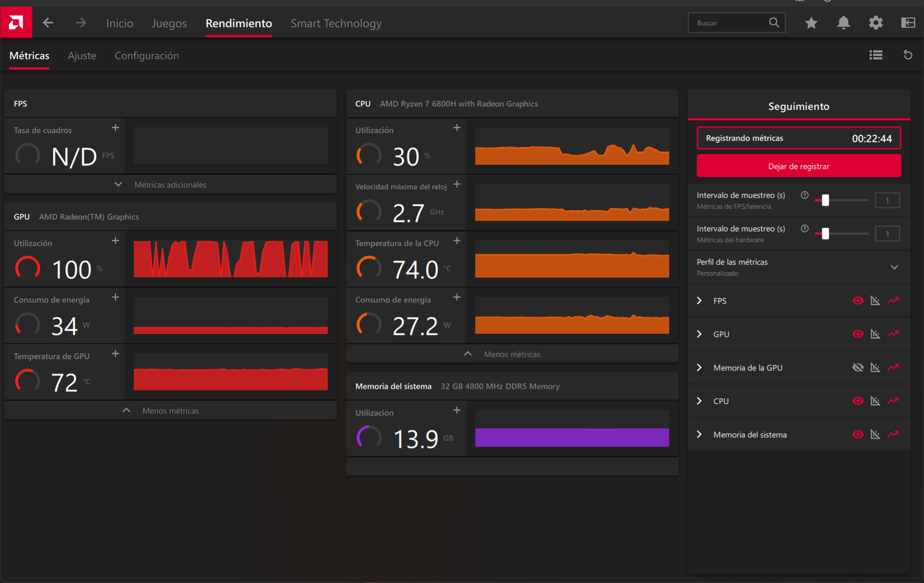Screen dimensions: 924x583
Task: Collapse CPU panel with Menos métricas
Action: 512,354
